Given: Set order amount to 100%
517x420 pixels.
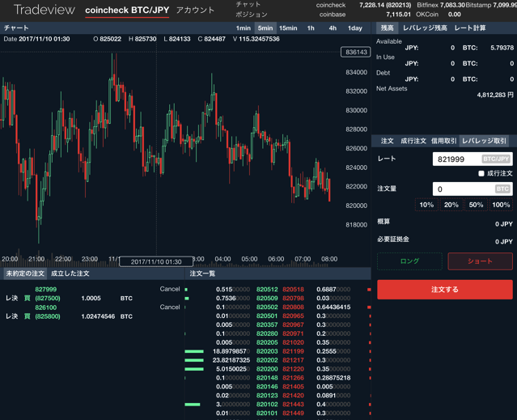Looking at the screenshot, I should (x=501, y=205).
